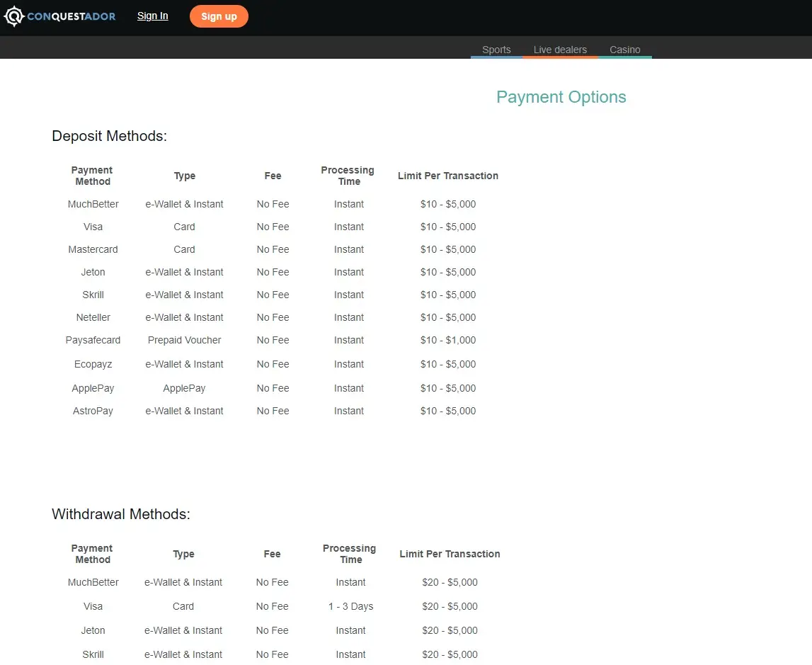Click the deposit Processing Time header
This screenshot has width=812, height=665.
348,176
